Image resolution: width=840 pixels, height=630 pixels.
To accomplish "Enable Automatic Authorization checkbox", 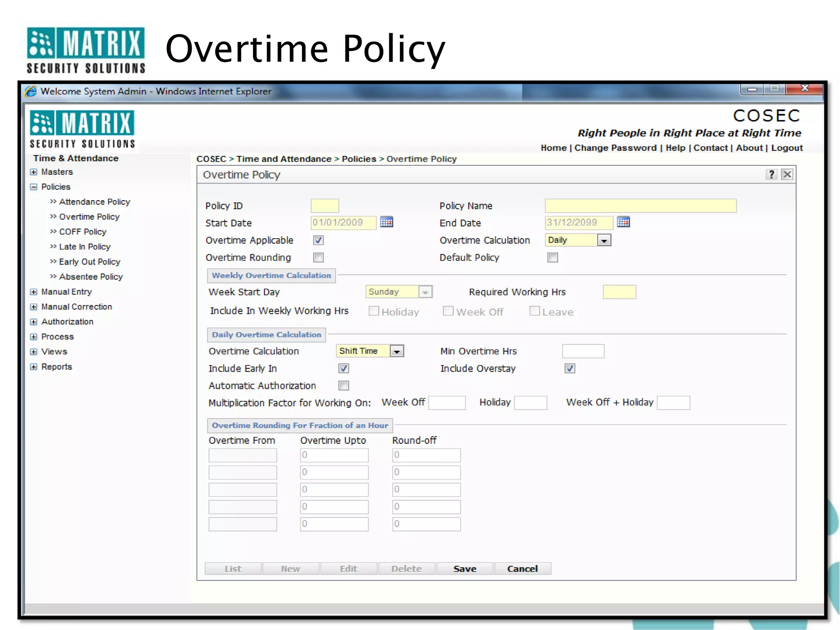I will pyautogui.click(x=344, y=386).
